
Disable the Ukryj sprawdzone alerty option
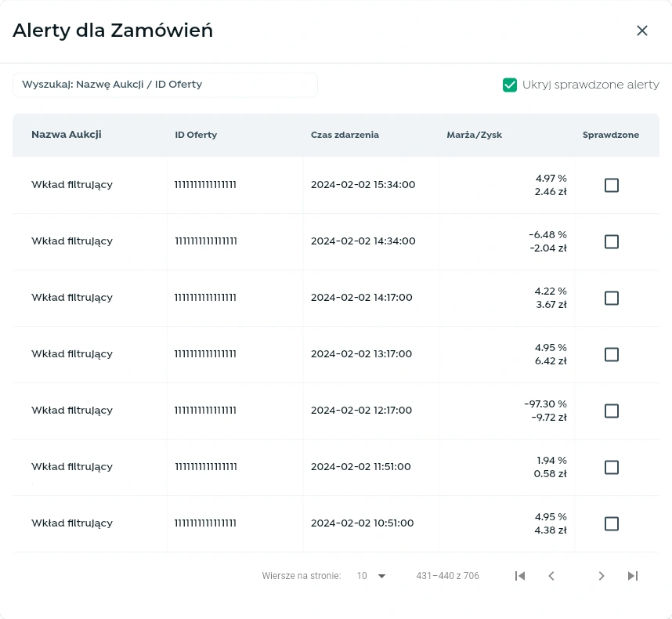click(x=510, y=84)
